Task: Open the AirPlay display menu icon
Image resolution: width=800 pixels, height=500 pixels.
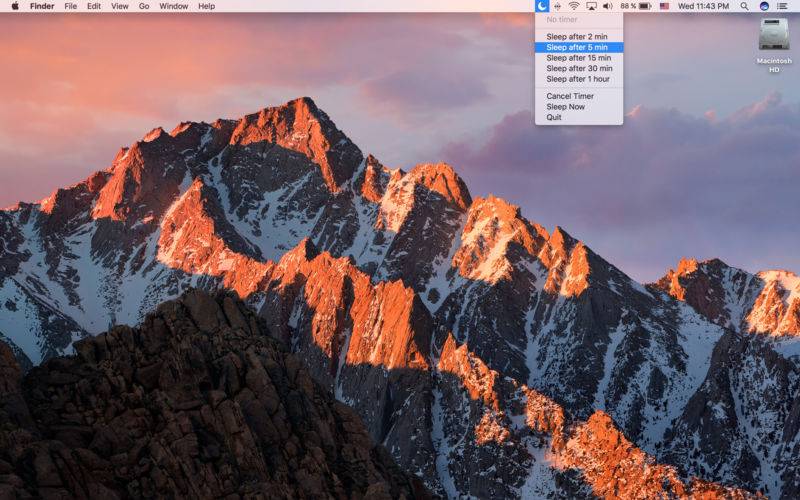Action: [x=591, y=6]
